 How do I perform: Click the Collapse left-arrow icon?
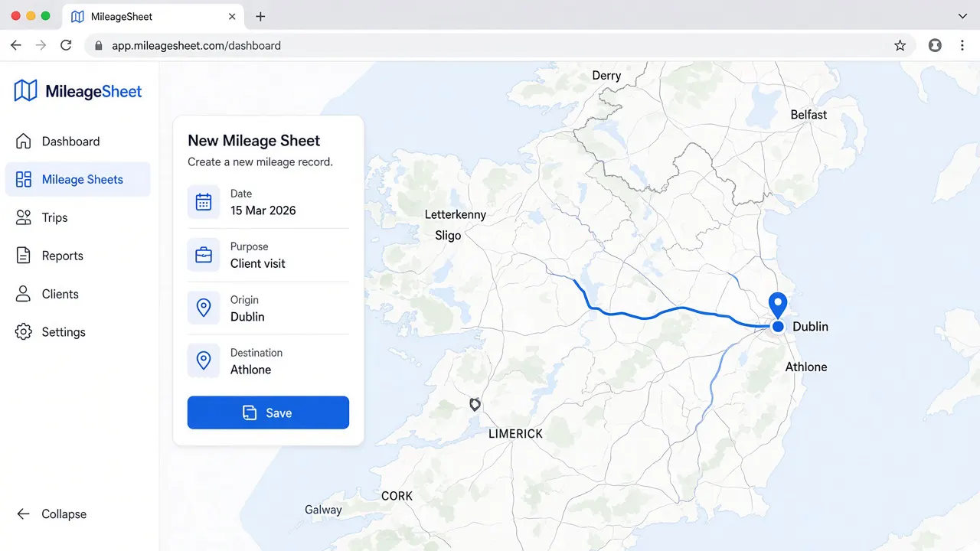point(24,514)
